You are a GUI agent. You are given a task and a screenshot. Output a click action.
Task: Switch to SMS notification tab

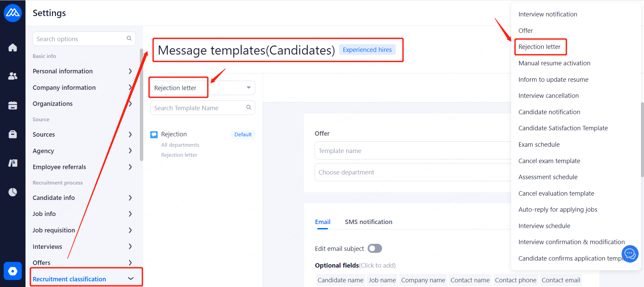(368, 222)
